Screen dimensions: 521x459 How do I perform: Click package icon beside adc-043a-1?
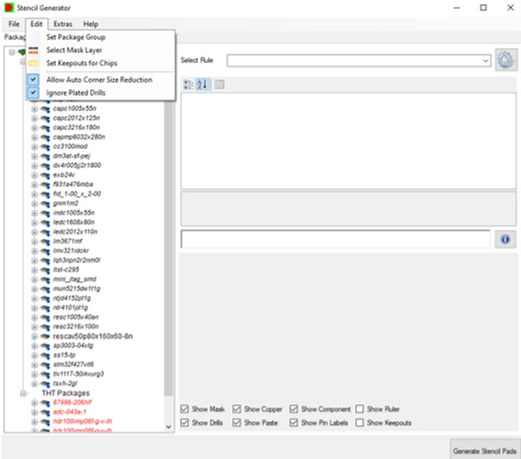[45, 412]
